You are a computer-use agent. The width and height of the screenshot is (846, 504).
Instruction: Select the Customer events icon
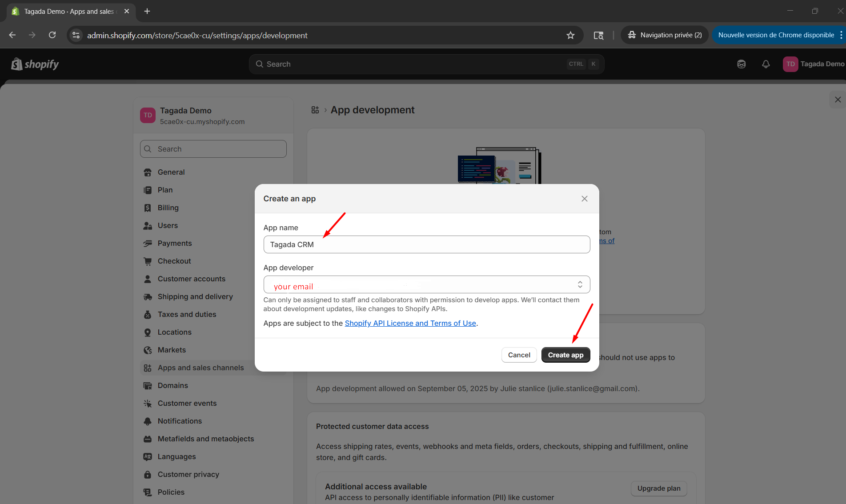(x=148, y=404)
